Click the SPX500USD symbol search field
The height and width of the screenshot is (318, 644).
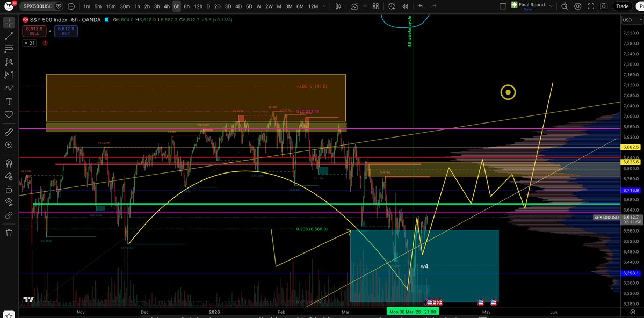point(39,6)
